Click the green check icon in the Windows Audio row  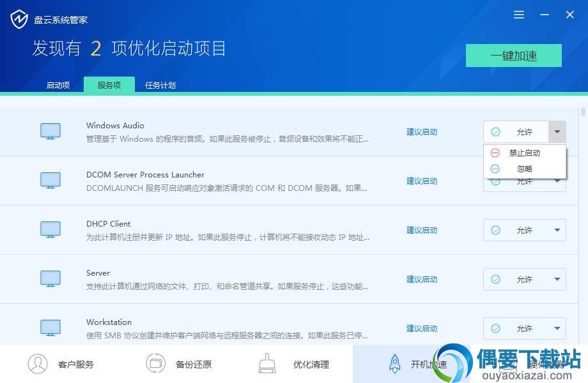(495, 131)
